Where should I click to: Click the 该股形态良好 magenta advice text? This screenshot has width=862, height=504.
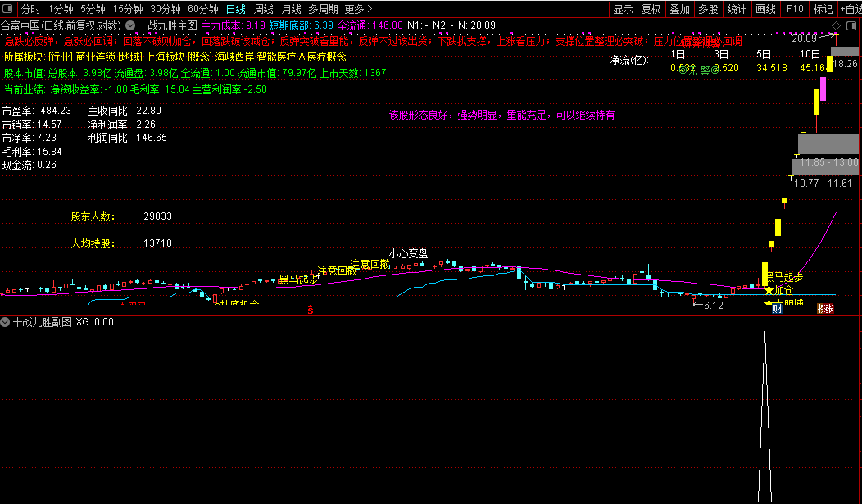coord(502,115)
